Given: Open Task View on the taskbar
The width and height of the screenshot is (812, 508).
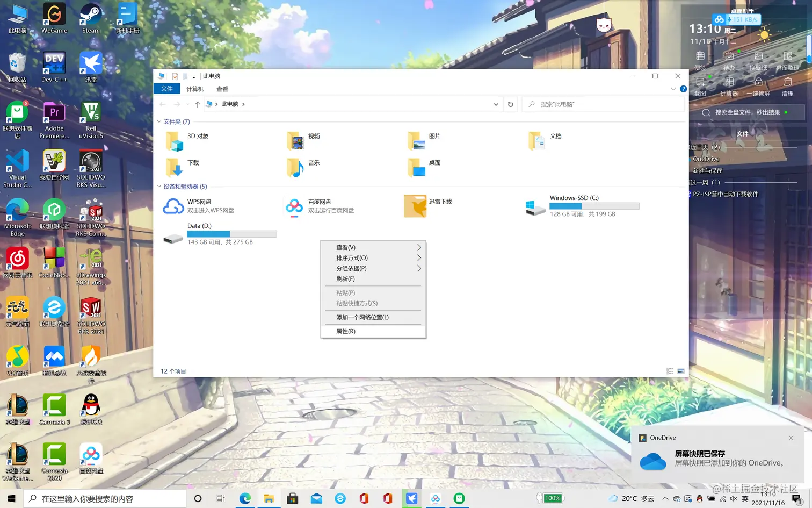Looking at the screenshot, I should coord(221,498).
